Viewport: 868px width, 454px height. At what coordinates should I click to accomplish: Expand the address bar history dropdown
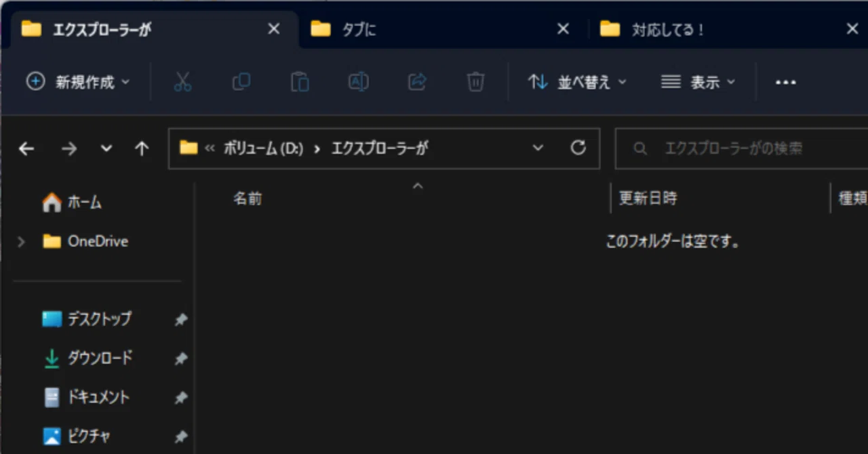[538, 148]
